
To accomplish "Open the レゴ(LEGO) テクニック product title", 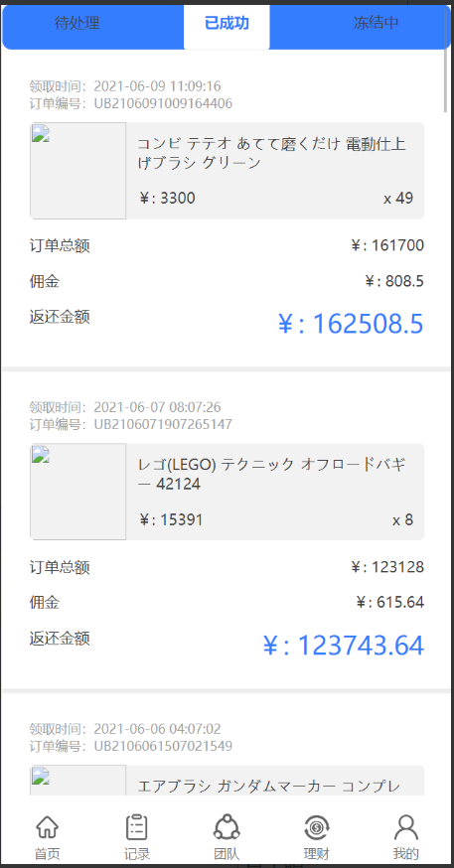I will tap(272, 475).
